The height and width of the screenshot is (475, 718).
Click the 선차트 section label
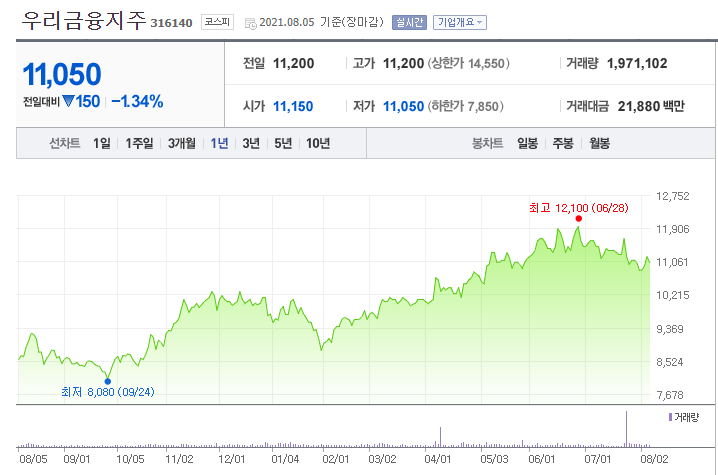click(x=65, y=143)
